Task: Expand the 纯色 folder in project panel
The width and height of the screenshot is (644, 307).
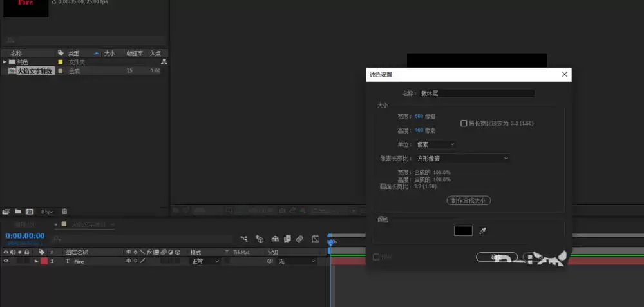Action: click(x=5, y=62)
